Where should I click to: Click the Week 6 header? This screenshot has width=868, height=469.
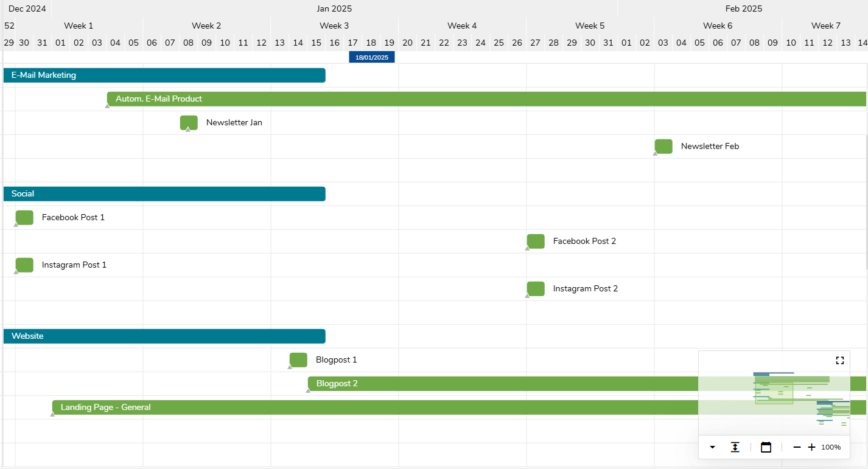click(718, 26)
